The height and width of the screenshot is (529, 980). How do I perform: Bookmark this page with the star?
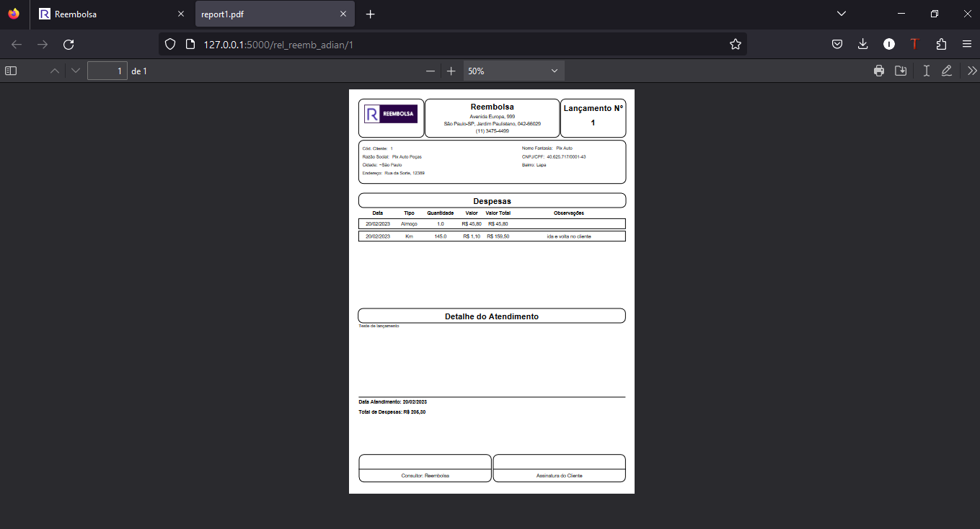click(x=736, y=44)
